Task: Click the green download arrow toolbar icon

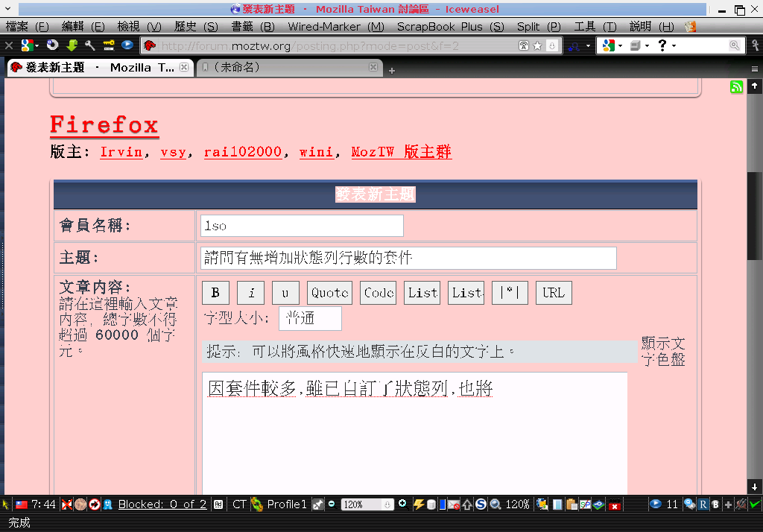Action: tap(72, 45)
